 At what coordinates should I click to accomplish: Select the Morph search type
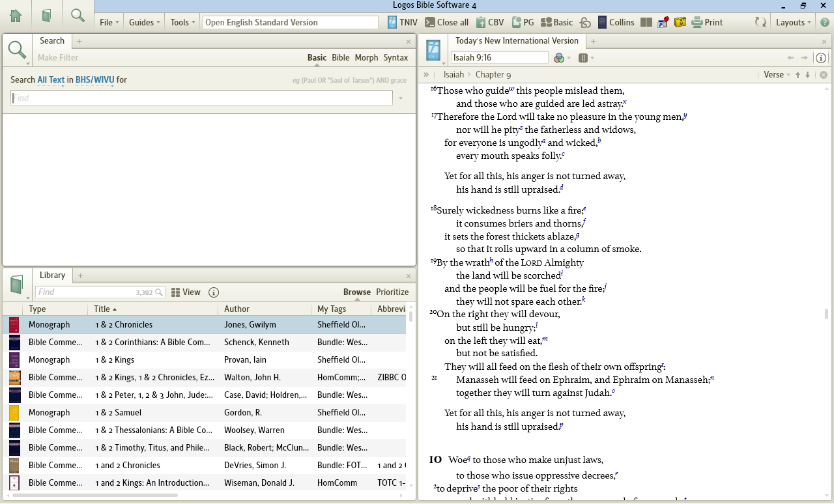(366, 57)
